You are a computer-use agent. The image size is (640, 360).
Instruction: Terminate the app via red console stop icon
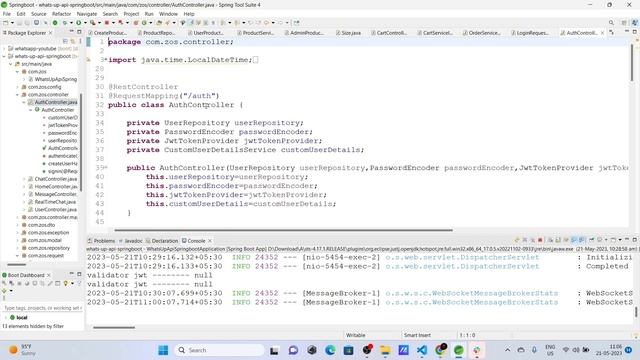click(x=540, y=240)
